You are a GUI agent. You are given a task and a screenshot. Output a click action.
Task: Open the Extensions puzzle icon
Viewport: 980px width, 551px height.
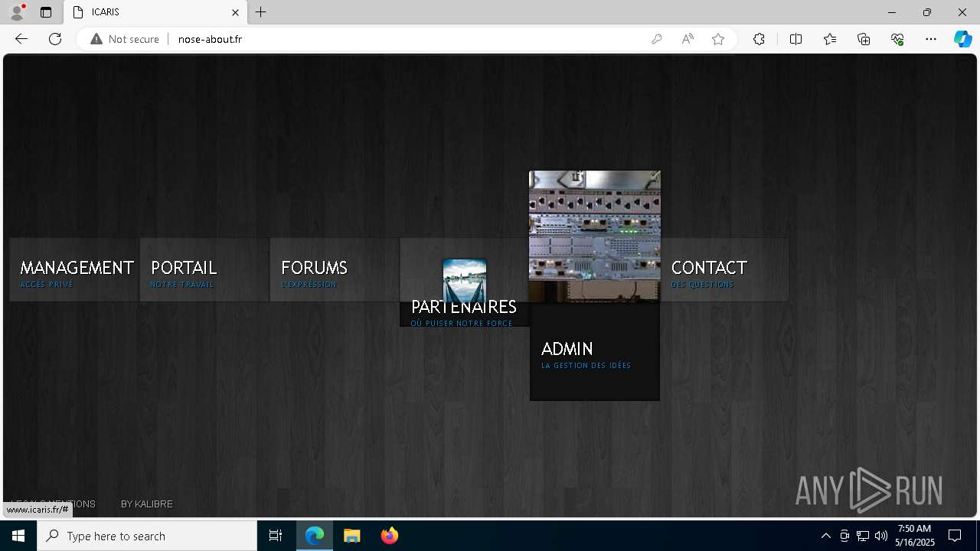759,39
